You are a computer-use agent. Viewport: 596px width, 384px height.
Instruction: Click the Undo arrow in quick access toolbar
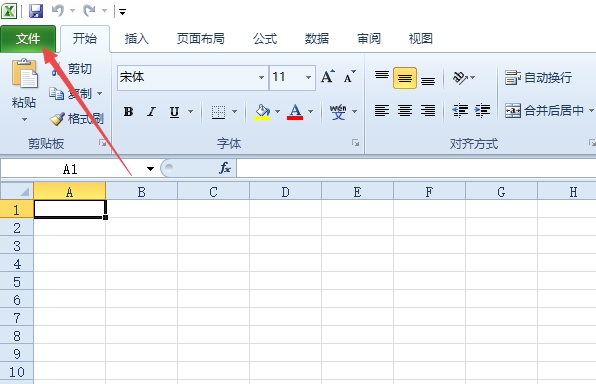pos(58,11)
